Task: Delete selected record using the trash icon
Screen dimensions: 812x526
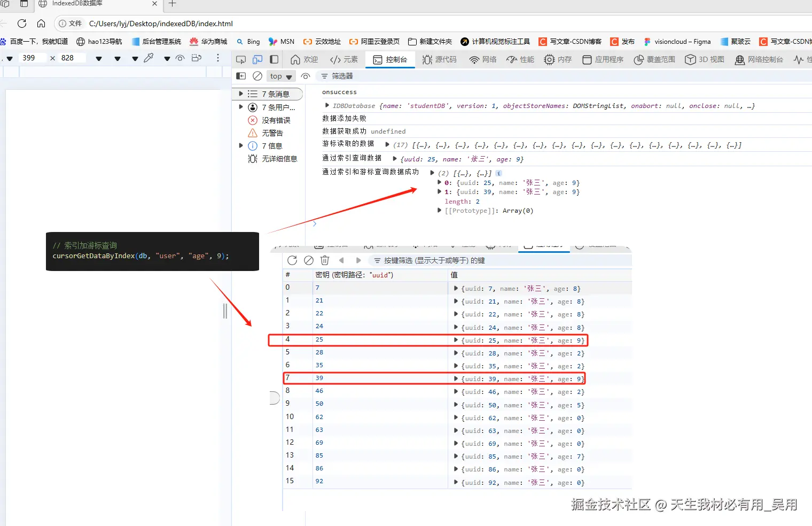Action: click(325, 260)
